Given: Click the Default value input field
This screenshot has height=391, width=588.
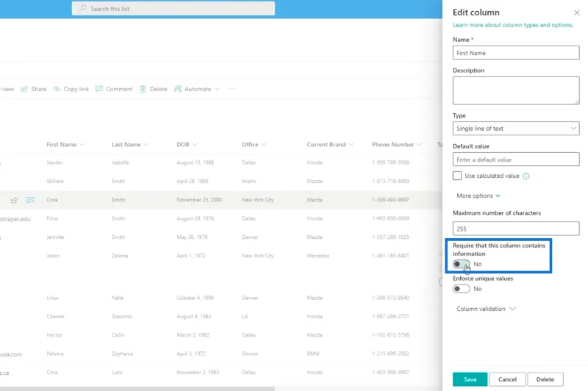Looking at the screenshot, I should 516,159.
